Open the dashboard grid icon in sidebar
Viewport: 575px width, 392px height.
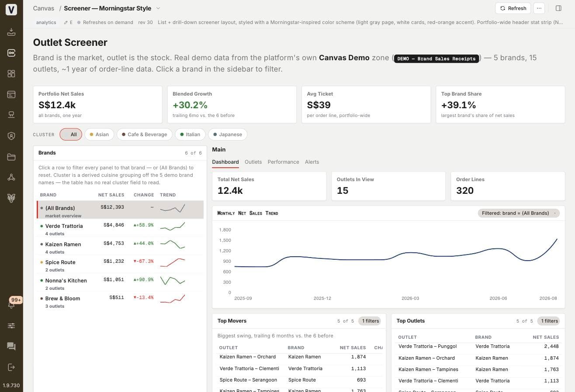click(x=11, y=73)
